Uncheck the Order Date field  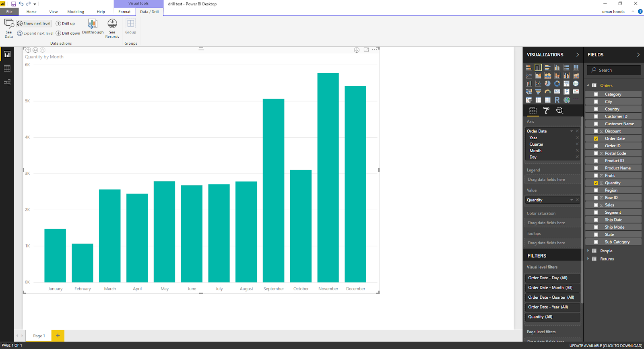pos(596,138)
